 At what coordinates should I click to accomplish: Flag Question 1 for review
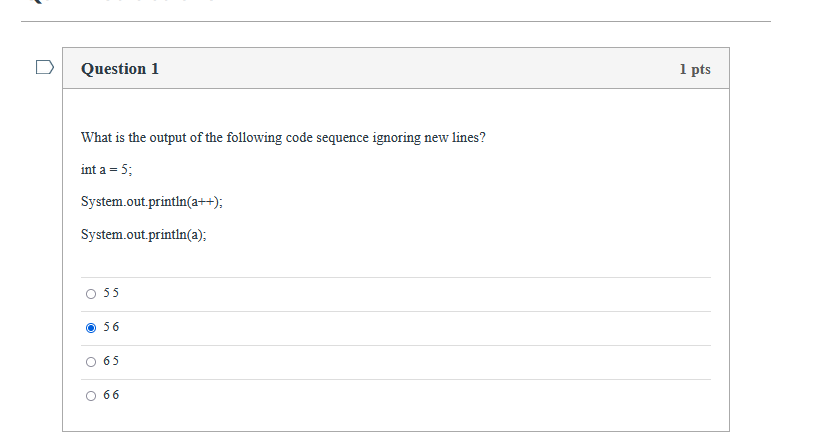pyautogui.click(x=43, y=69)
